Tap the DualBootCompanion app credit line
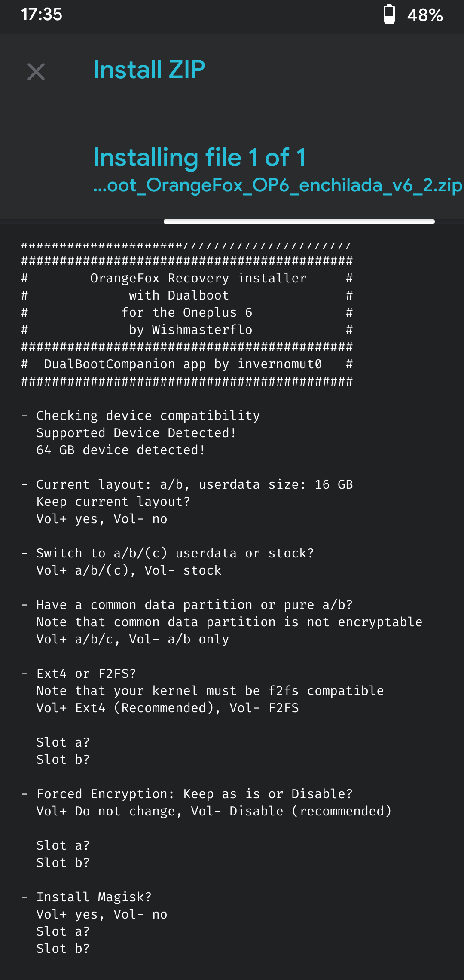 183,364
